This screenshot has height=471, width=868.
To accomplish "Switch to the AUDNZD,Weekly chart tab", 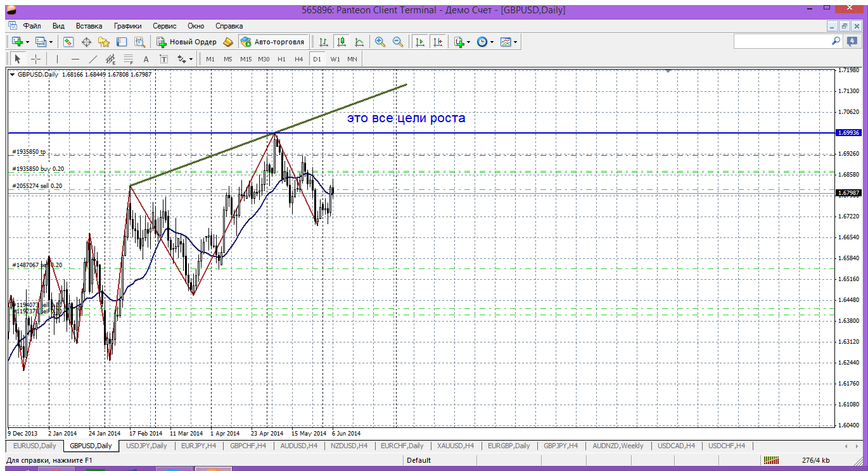I will tap(618, 446).
